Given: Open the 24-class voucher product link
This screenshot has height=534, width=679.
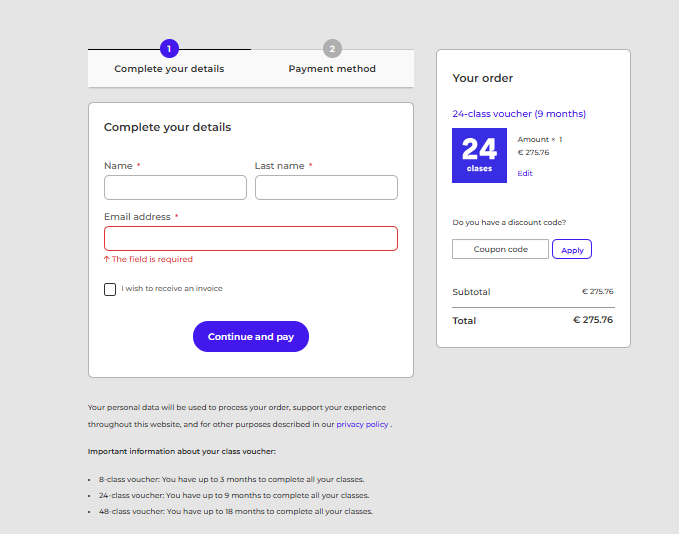Looking at the screenshot, I should pos(519,114).
